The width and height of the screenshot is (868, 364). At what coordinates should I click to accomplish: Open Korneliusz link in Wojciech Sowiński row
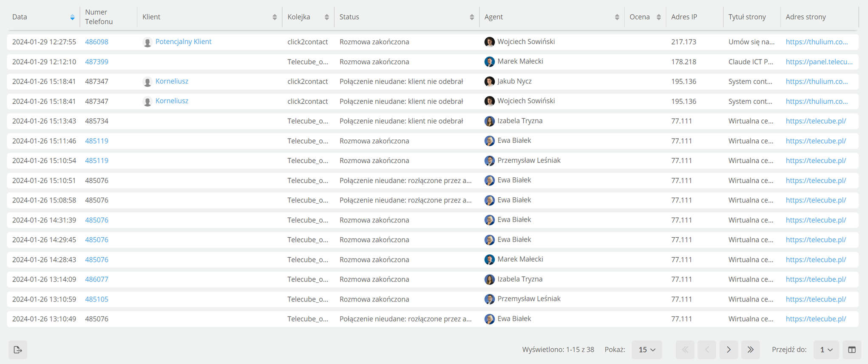[x=172, y=101]
